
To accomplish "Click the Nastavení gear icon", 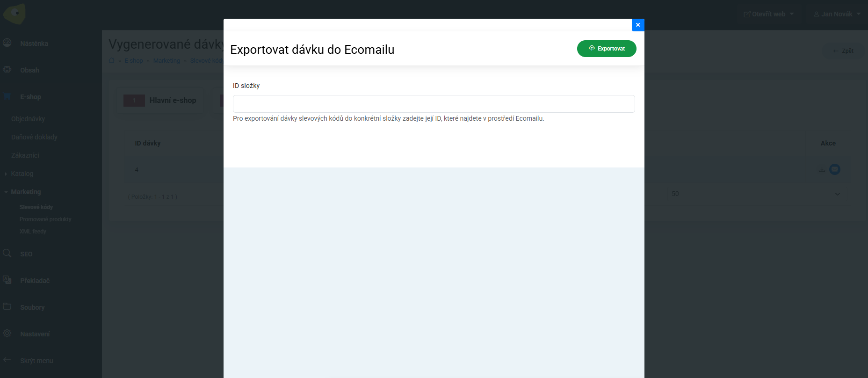I will [x=7, y=334].
